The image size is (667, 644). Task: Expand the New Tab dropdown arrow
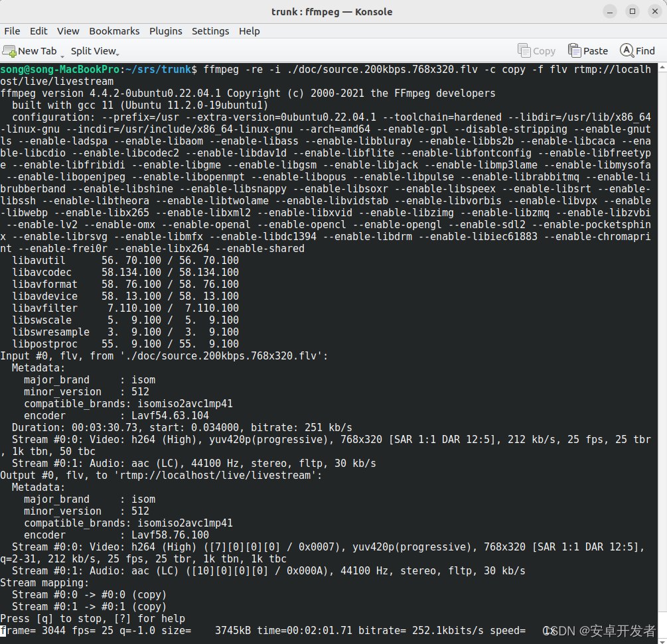point(62,56)
